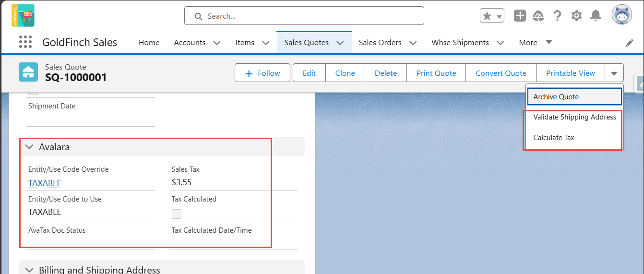Expand the Sales Orders chevron menu
Screen dimensions: 644x274
tap(413, 43)
